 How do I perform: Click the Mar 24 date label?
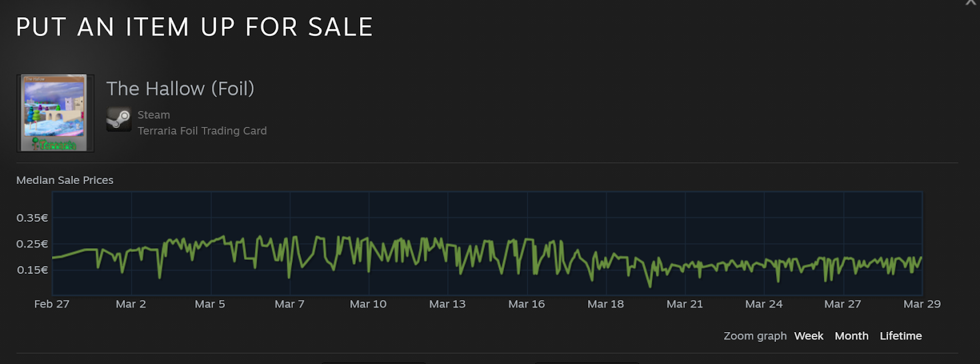(x=764, y=304)
